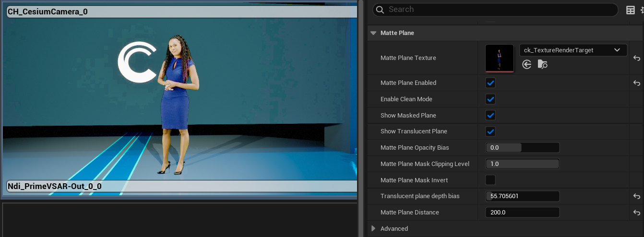
Task: Click the Matte Plane Texture thumbnail
Action: point(500,59)
